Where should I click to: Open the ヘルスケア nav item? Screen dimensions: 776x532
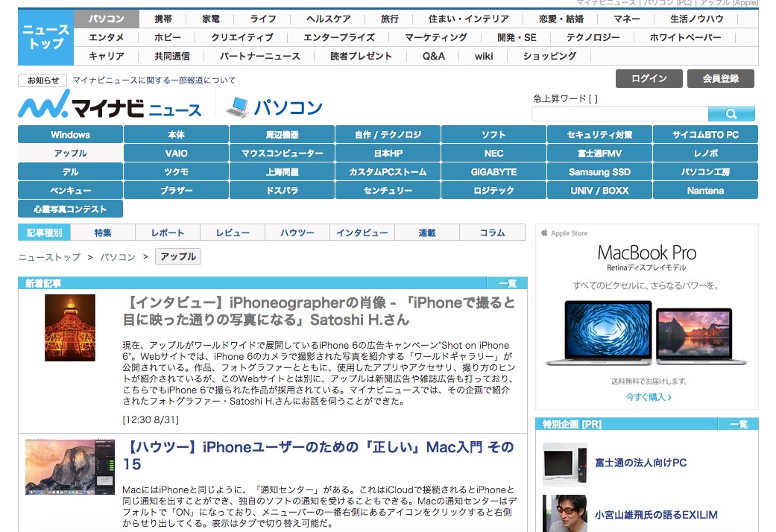328,19
